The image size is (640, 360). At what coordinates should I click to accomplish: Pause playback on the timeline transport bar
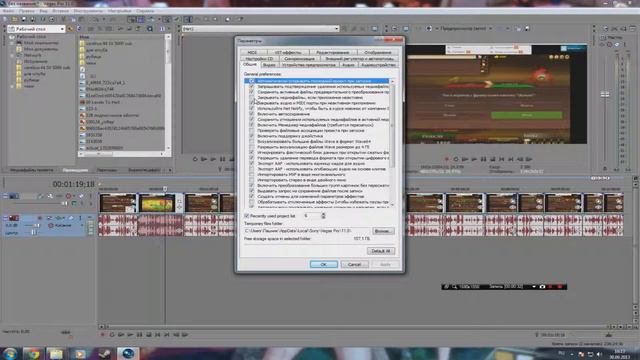140,335
